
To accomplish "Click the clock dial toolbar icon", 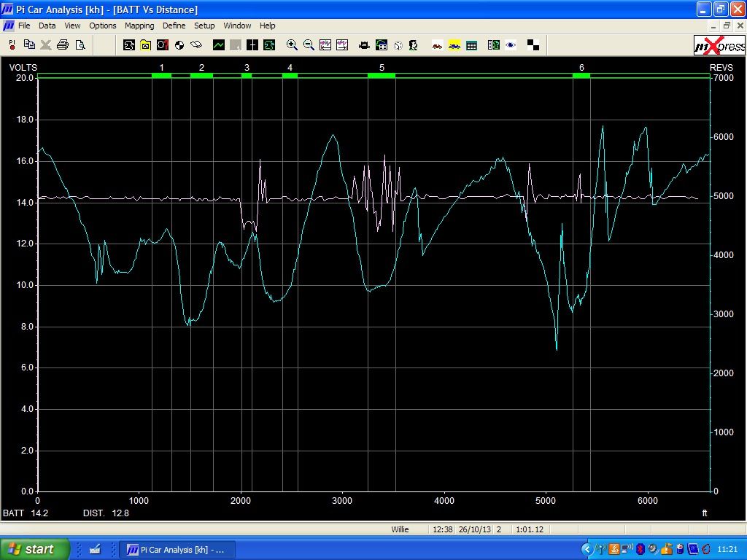I will point(398,44).
